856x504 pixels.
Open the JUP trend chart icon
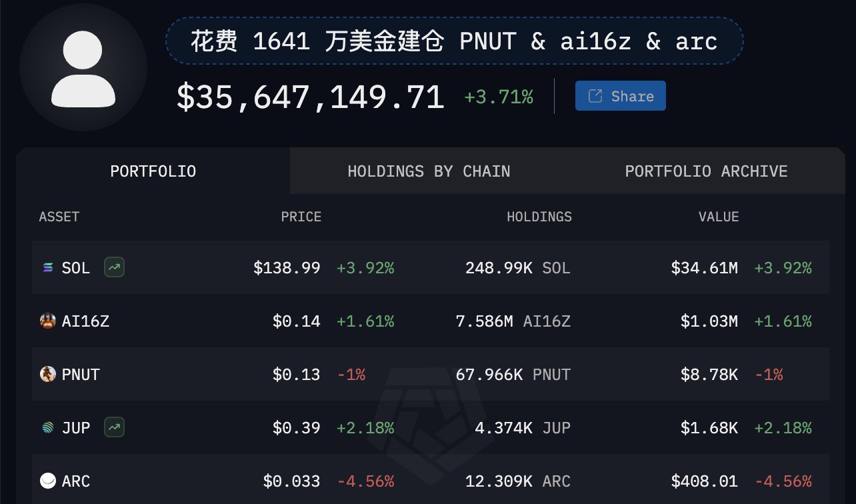pos(114,427)
